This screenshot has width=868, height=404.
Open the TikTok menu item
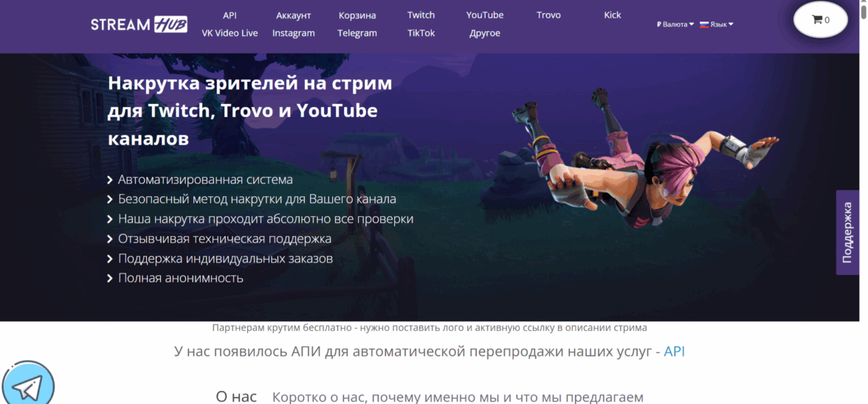pyautogui.click(x=421, y=33)
